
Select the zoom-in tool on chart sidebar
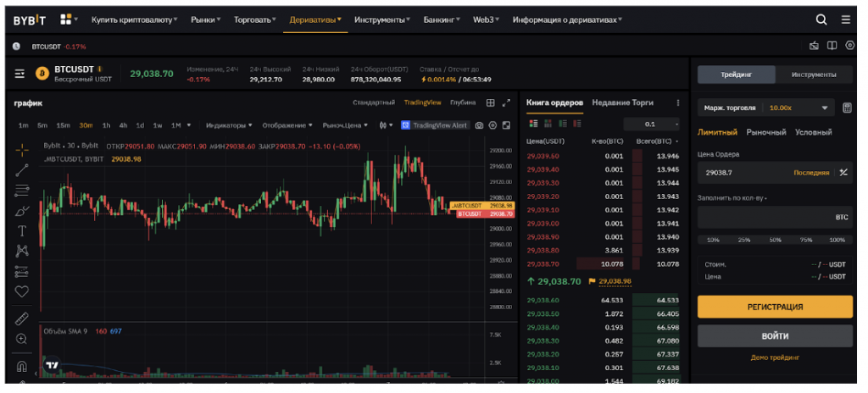(x=21, y=339)
